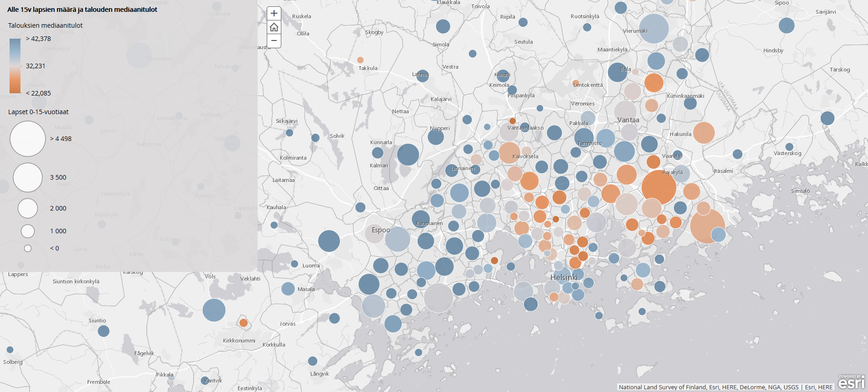The image size is (868, 392).
Task: Click the 'Lapset 0-15-vuotiaat' legend heading
Action: click(38, 112)
